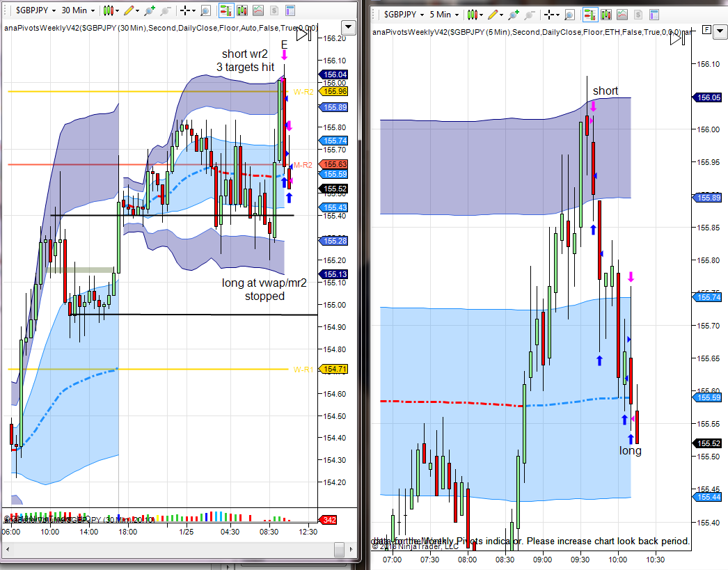Click right scroll arrow of 30 Min chart scrollbar
Image resolution: width=728 pixels, height=570 pixels.
point(351,549)
